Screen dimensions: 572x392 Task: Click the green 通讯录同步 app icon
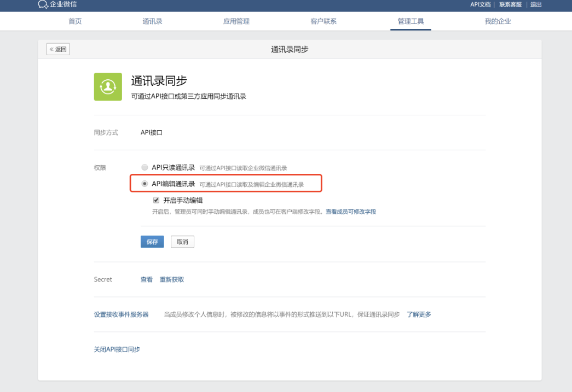(x=108, y=86)
